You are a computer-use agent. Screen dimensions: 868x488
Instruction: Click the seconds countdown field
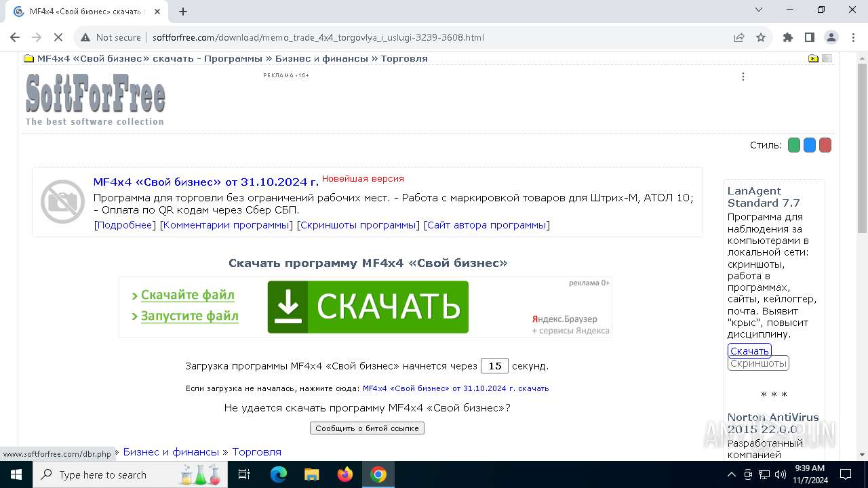pos(494,366)
